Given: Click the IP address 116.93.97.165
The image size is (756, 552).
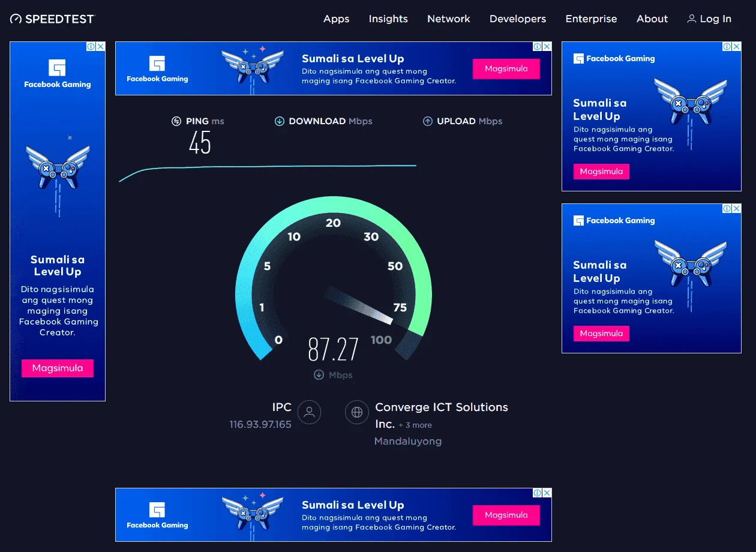Looking at the screenshot, I should [260, 424].
